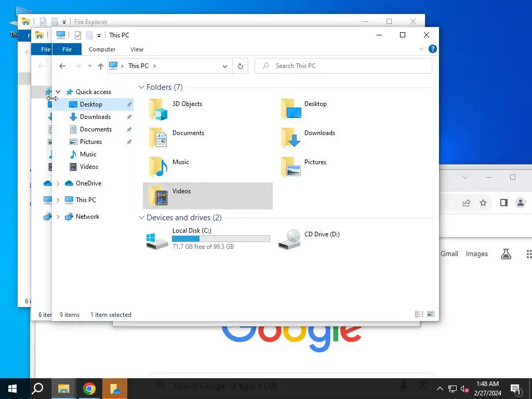Screen dimensions: 532x399
Task: Click Chrome's share page icon
Action: [x=467, y=203]
